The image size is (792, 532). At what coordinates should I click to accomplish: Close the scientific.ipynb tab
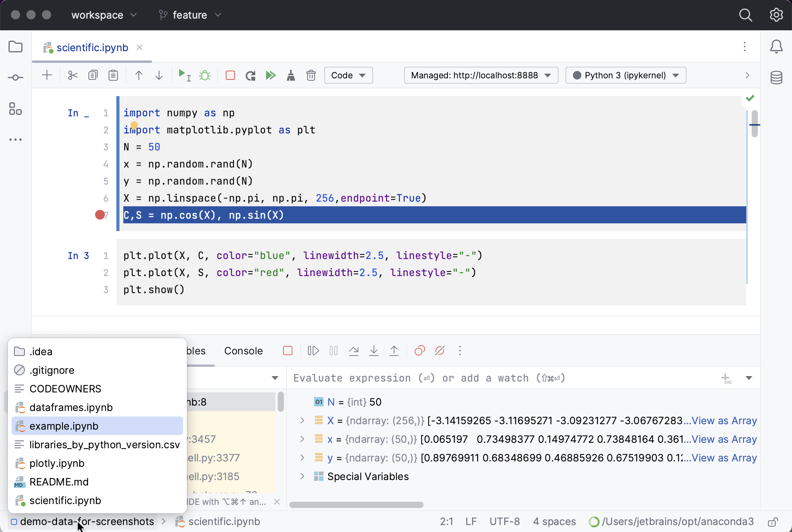tap(140, 47)
